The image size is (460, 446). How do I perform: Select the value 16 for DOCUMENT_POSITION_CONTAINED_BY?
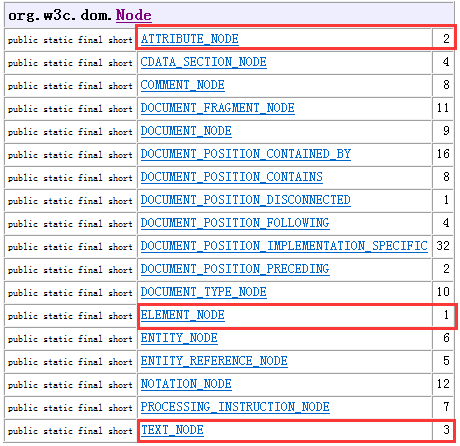click(x=443, y=154)
